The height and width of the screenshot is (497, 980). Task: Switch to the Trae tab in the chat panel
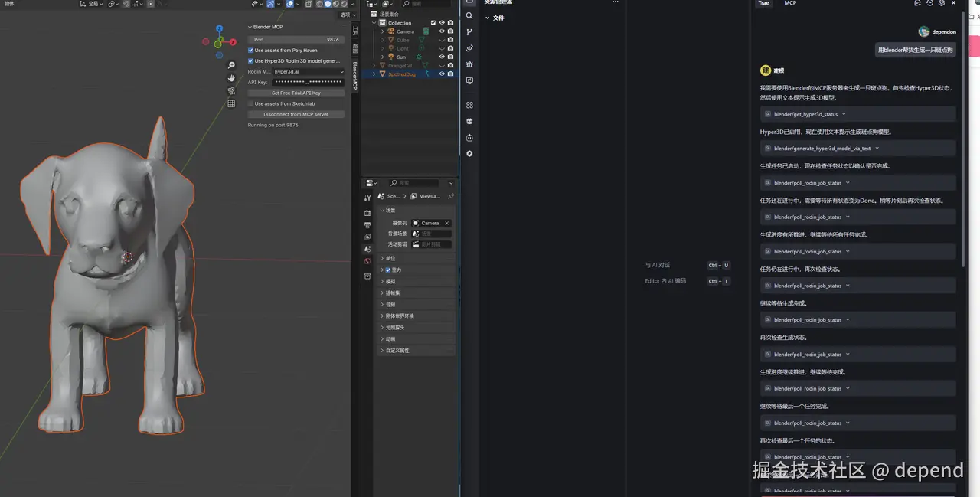[x=763, y=3]
